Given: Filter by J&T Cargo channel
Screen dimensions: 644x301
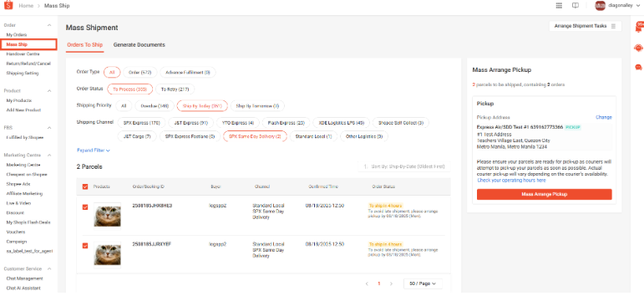Looking at the screenshot, I should [x=137, y=136].
